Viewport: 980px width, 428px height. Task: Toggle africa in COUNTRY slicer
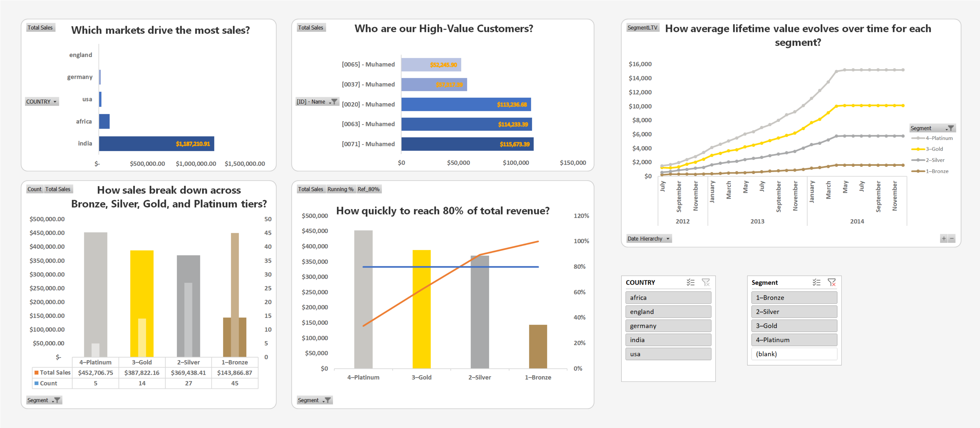point(668,298)
